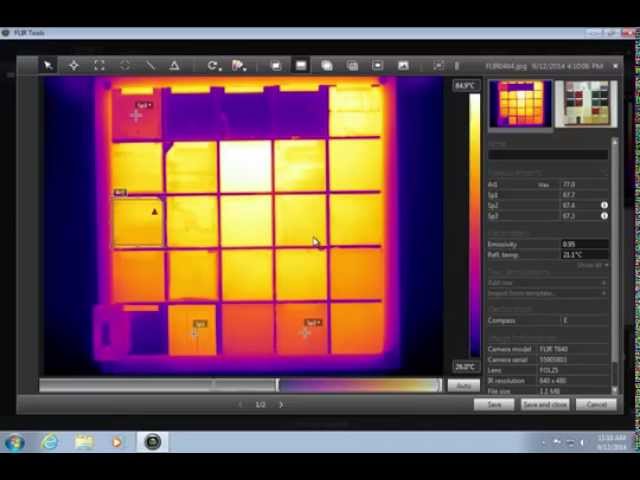Select the Sp2 spot marker on image
Screen dimensions: 640x480
click(x=305, y=333)
